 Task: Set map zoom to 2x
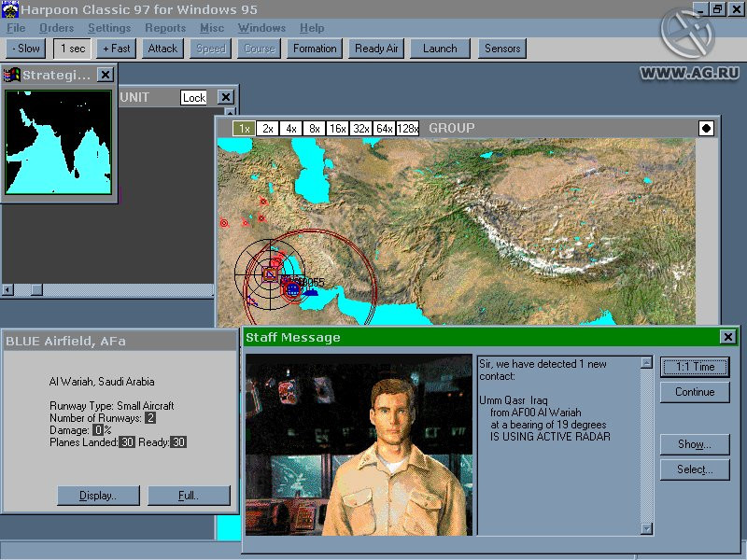pyautogui.click(x=268, y=129)
